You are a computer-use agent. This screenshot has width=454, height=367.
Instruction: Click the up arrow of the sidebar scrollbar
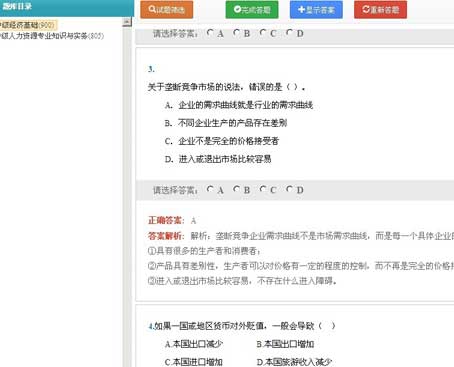pos(127,22)
